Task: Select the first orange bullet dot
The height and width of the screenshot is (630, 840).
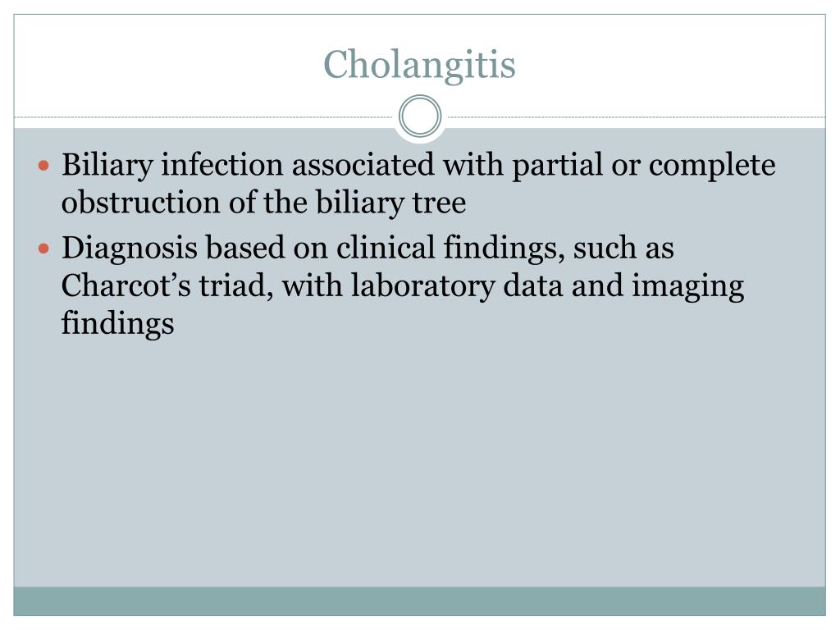Action: [44, 166]
